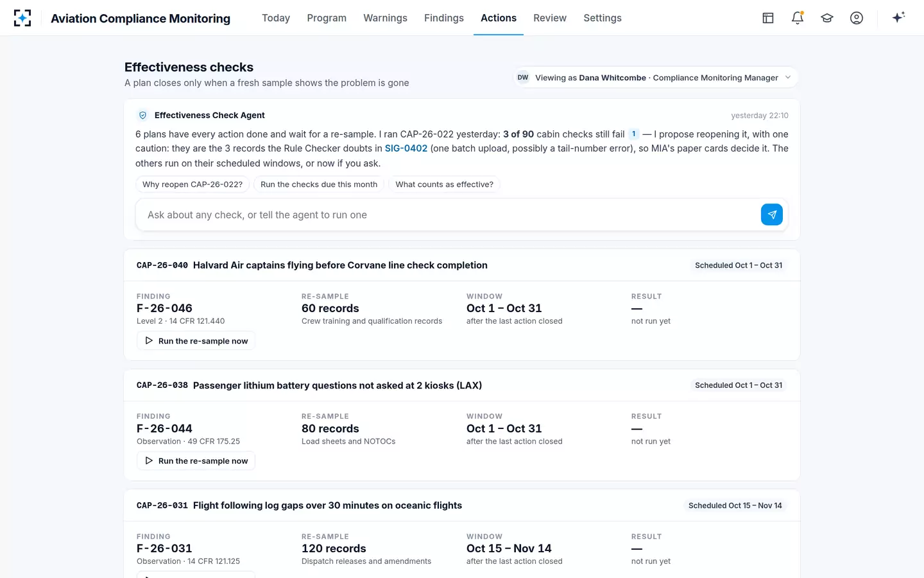Image resolution: width=924 pixels, height=578 pixels.
Task: Navigate to the Settings tab
Action: point(603,18)
